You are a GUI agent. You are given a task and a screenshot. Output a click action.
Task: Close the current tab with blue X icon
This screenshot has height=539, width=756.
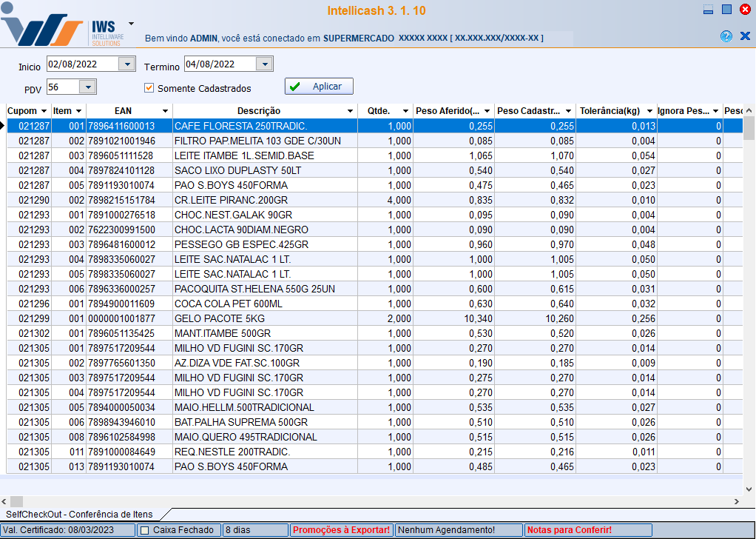pyautogui.click(x=745, y=36)
